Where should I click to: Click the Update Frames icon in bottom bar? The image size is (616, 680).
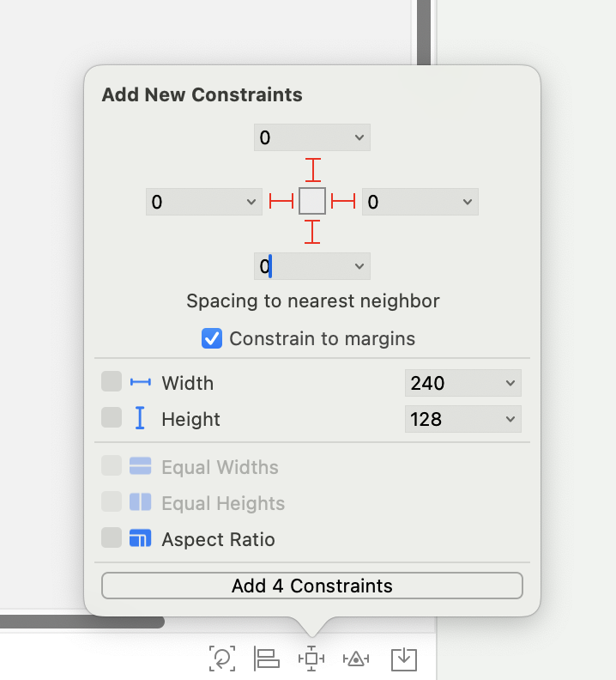[x=222, y=659]
